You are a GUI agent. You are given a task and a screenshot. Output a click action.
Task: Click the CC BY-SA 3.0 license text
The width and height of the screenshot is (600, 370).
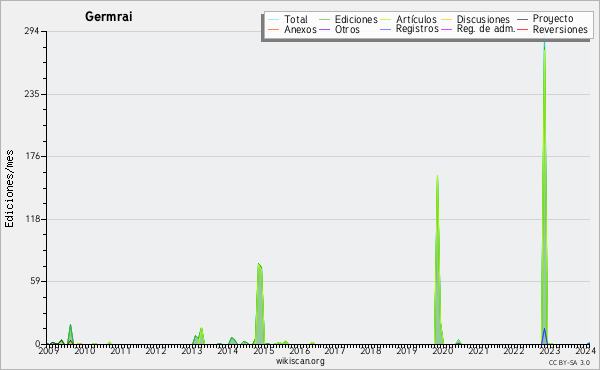(569, 362)
